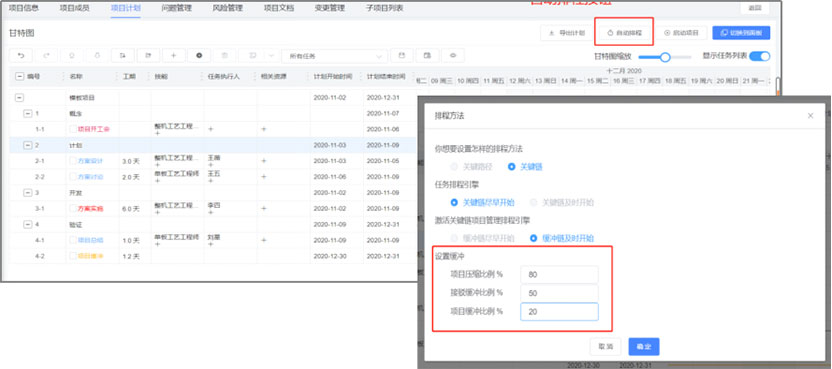
Task: Click the 导出计划 button
Action: 566,33
